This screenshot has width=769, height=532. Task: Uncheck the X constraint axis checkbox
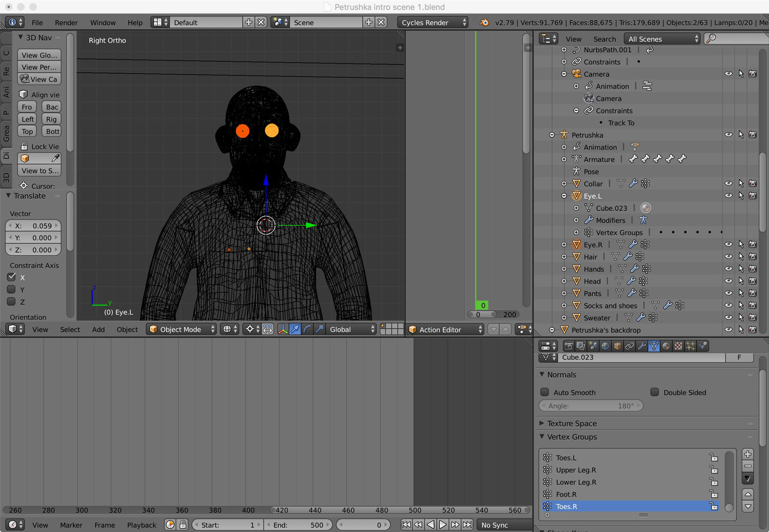(x=11, y=277)
